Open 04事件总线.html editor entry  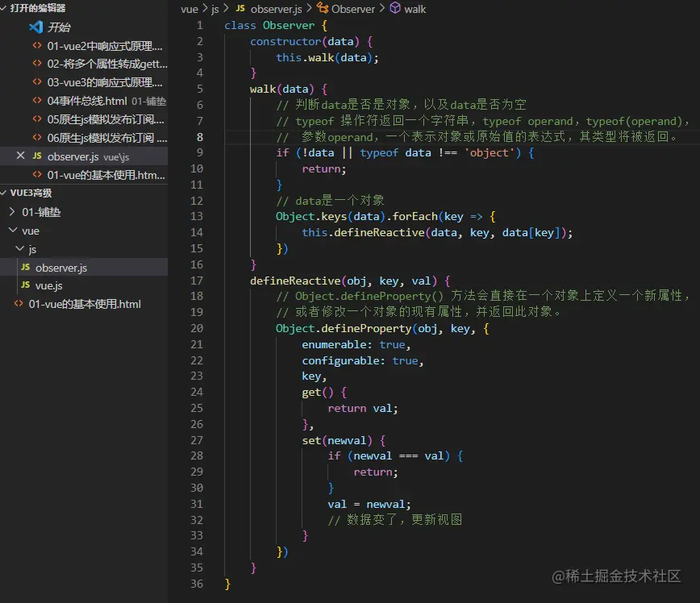click(x=87, y=102)
